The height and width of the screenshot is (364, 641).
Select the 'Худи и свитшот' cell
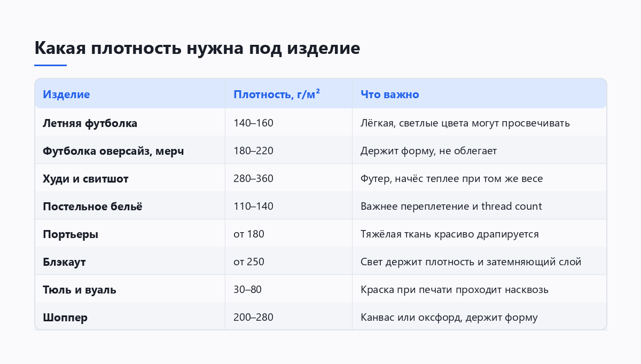click(85, 179)
